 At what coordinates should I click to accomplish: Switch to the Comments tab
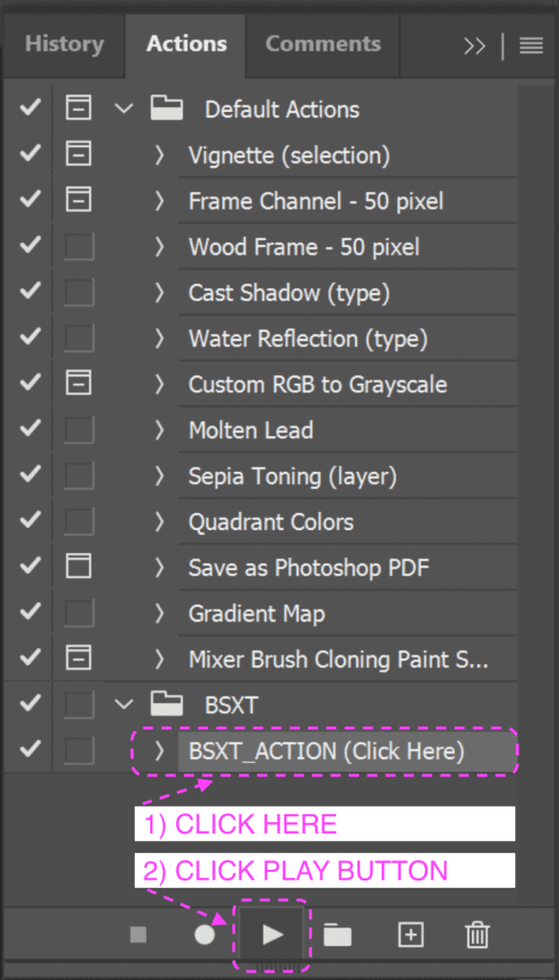(x=323, y=44)
